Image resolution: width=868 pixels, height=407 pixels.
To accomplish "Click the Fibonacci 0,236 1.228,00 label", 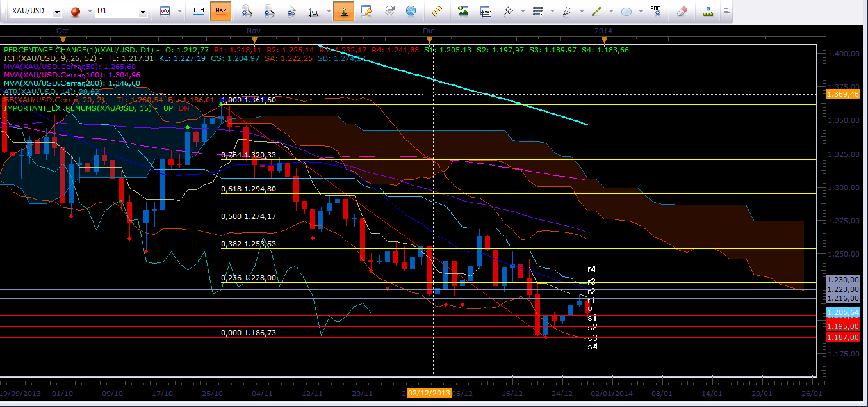I will pos(249,278).
